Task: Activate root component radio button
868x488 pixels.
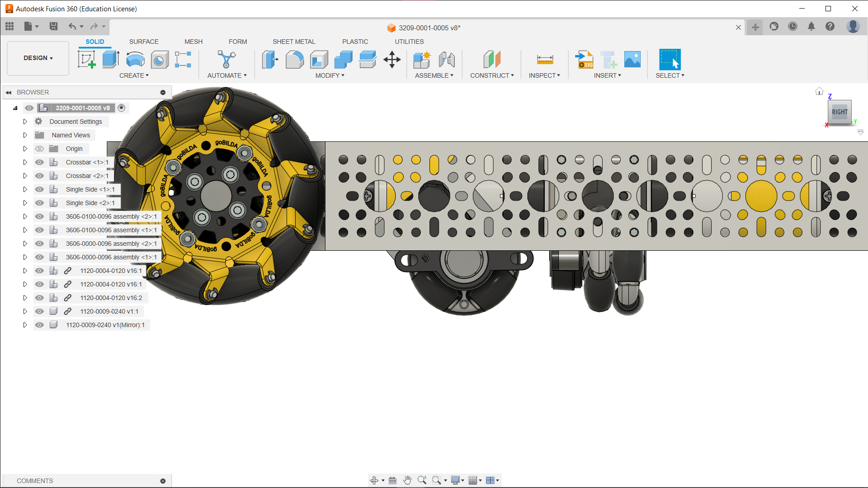Action: tap(121, 108)
